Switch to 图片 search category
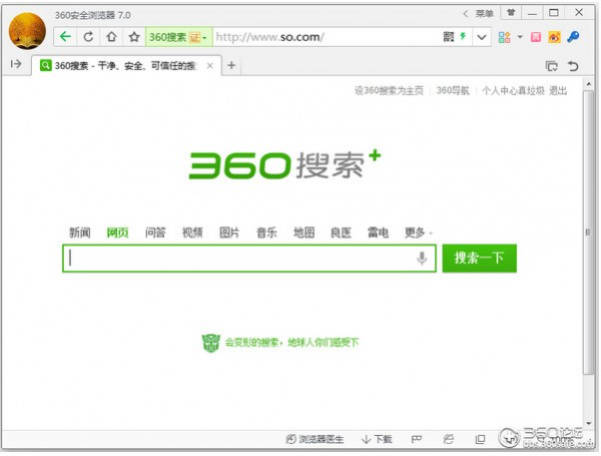Viewport: 601px width, 456px height. tap(229, 232)
